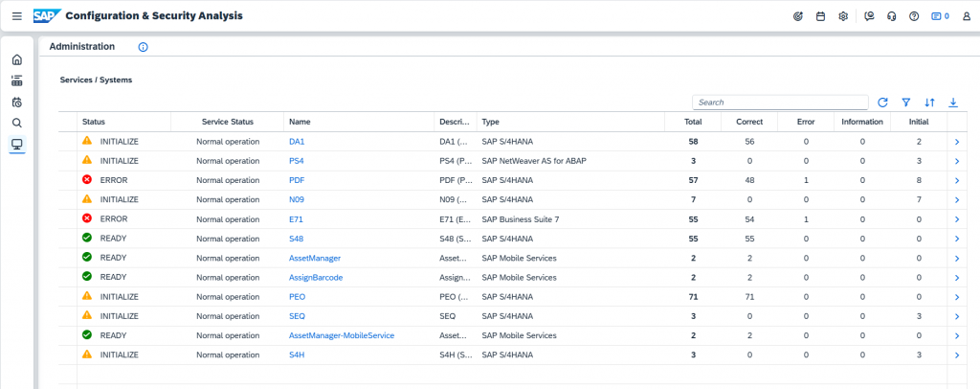Viewport: 980px width, 389px height.
Task: Expand S4H row details chevron
Action: tap(957, 355)
